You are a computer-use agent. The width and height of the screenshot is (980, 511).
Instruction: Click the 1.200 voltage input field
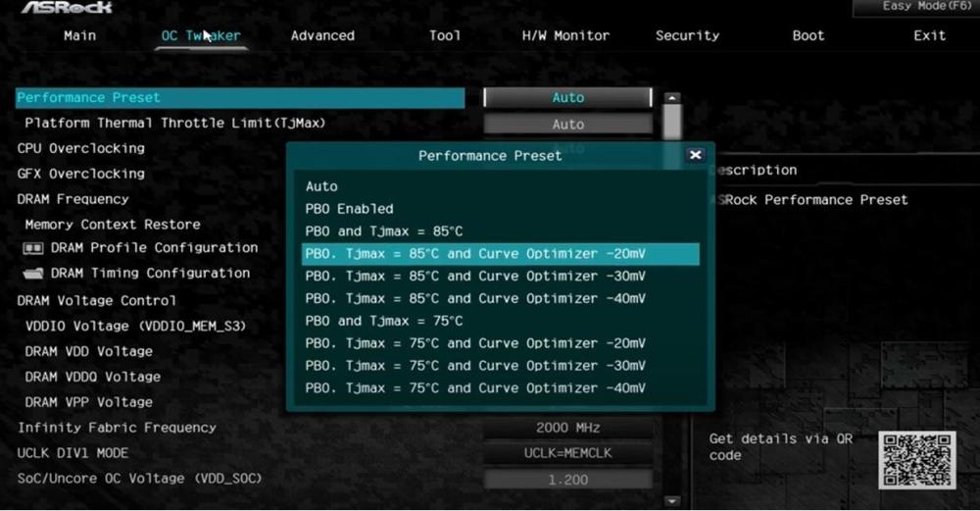tap(567, 480)
